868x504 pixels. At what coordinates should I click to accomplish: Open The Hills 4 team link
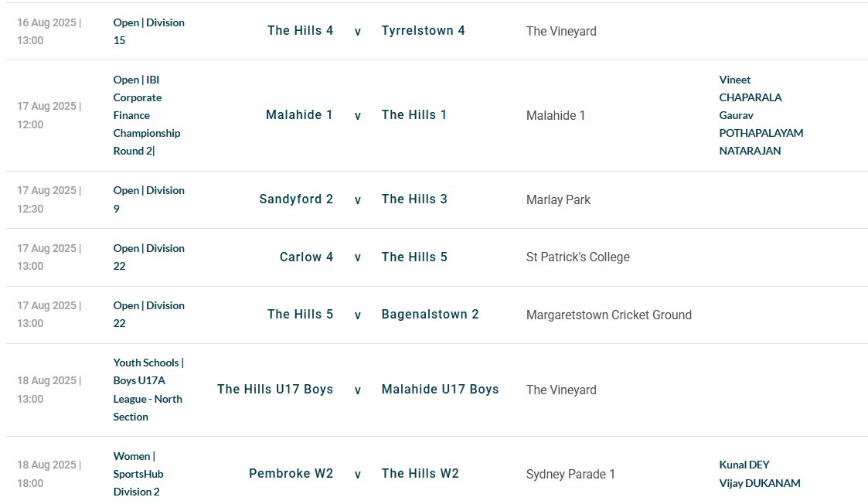pyautogui.click(x=300, y=30)
